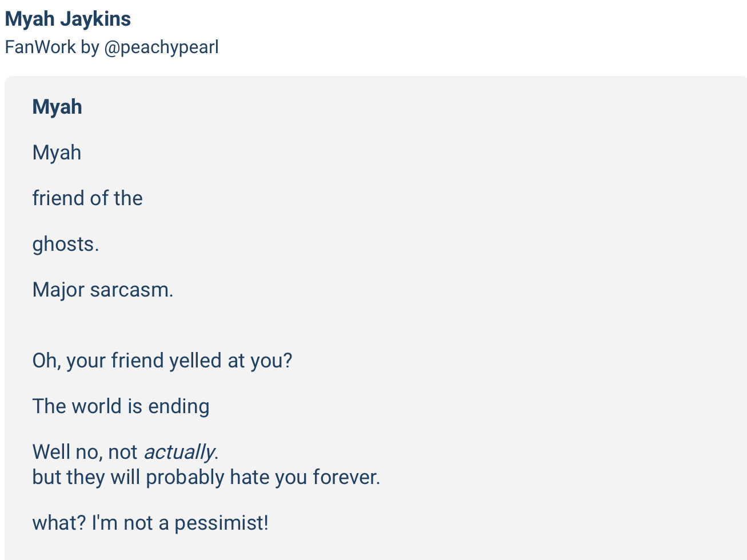The height and width of the screenshot is (560, 747).
Task: Click 'Oh, your friend yelled at you?'
Action: pos(162,361)
